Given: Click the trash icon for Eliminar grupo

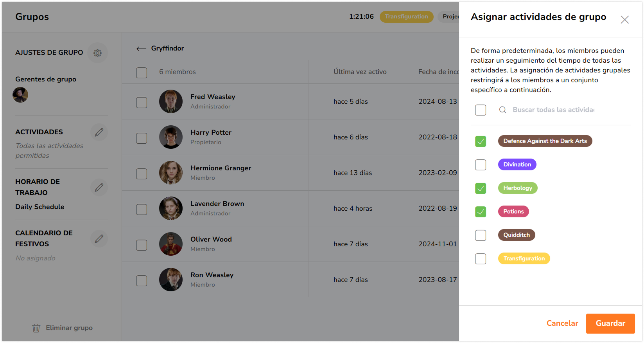Looking at the screenshot, I should click(36, 328).
